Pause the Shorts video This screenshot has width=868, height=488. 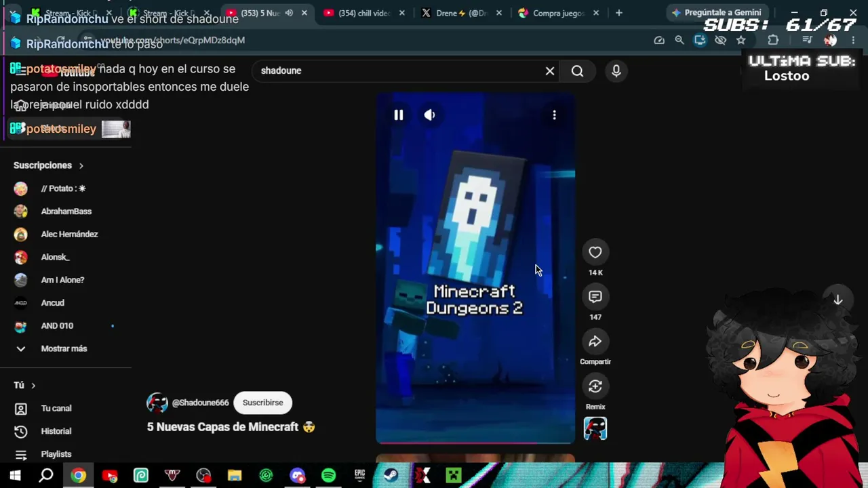398,115
